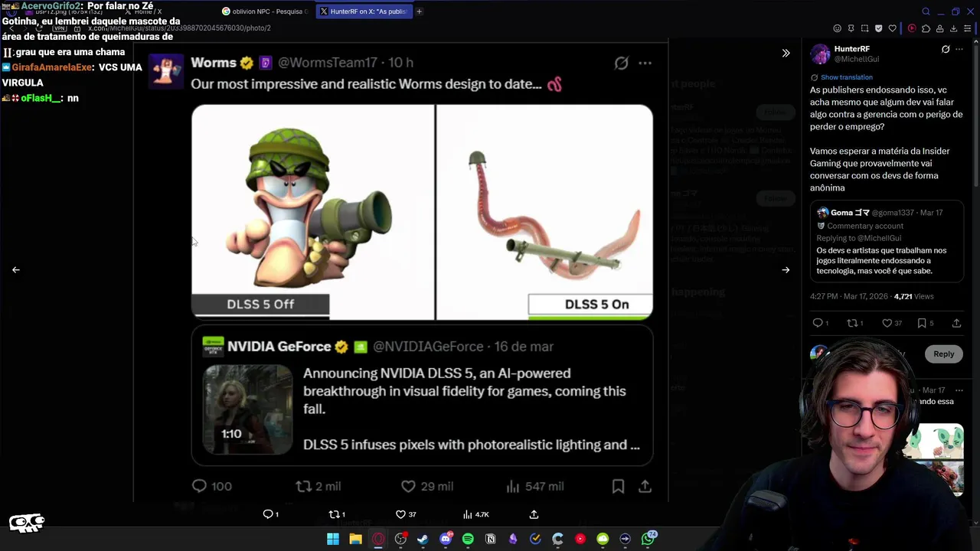Viewport: 980px width, 551px height.
Task: Click bottom photo bar share icon
Action: (x=534, y=514)
